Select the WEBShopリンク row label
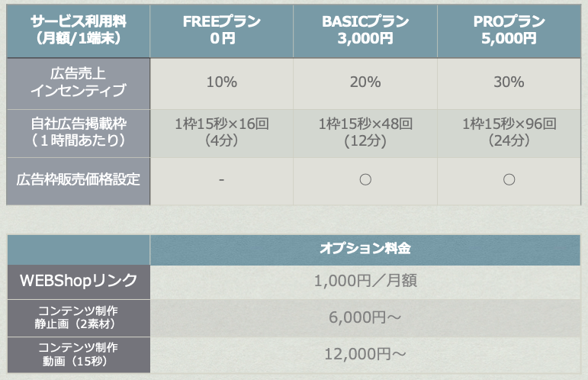The image size is (588, 380). click(79, 281)
